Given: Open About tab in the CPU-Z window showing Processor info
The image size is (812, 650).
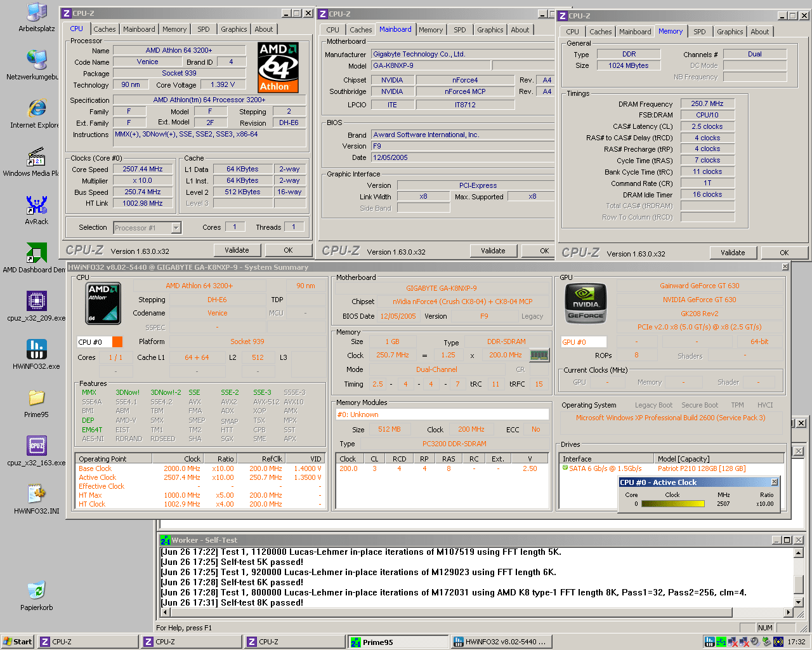Looking at the screenshot, I should 264,29.
